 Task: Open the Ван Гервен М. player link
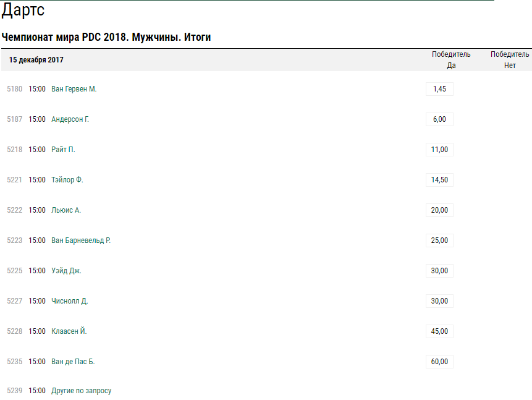coord(74,89)
